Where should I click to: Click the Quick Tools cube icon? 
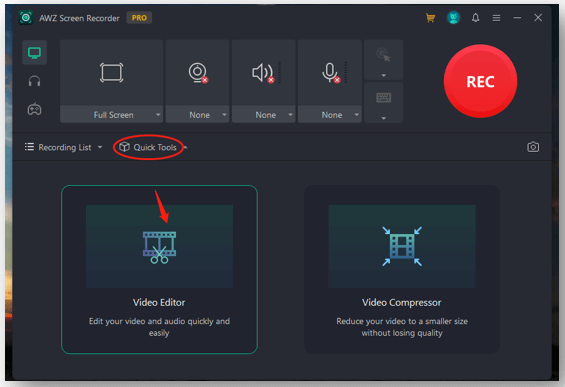(x=124, y=147)
